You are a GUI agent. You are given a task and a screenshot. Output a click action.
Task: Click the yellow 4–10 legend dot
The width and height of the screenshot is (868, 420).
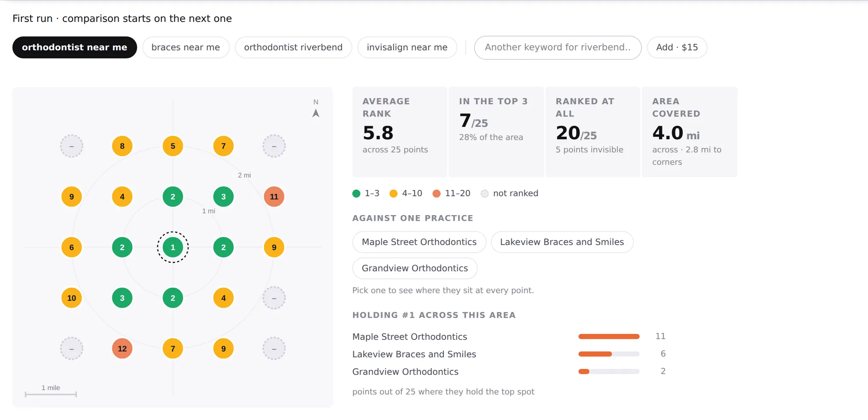point(393,194)
